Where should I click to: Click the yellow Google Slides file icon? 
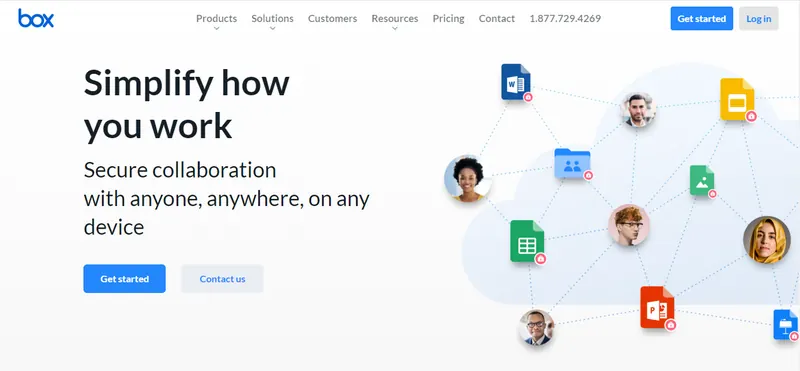click(x=737, y=99)
